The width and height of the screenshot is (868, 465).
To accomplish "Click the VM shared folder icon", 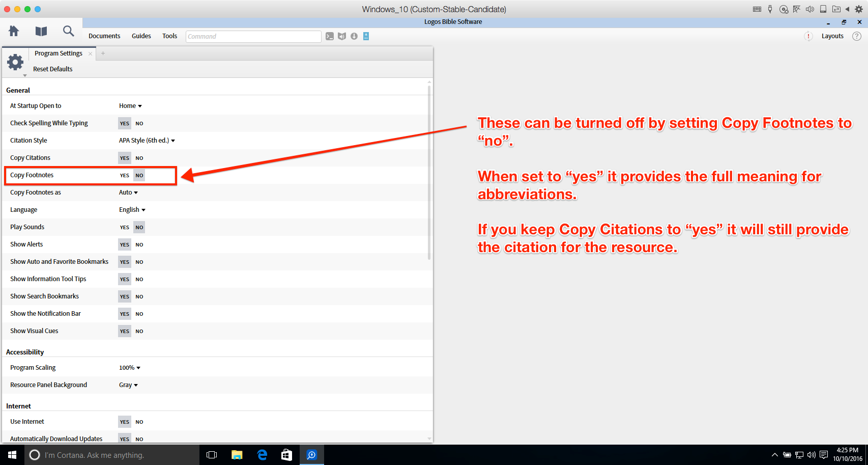I will tap(836, 9).
